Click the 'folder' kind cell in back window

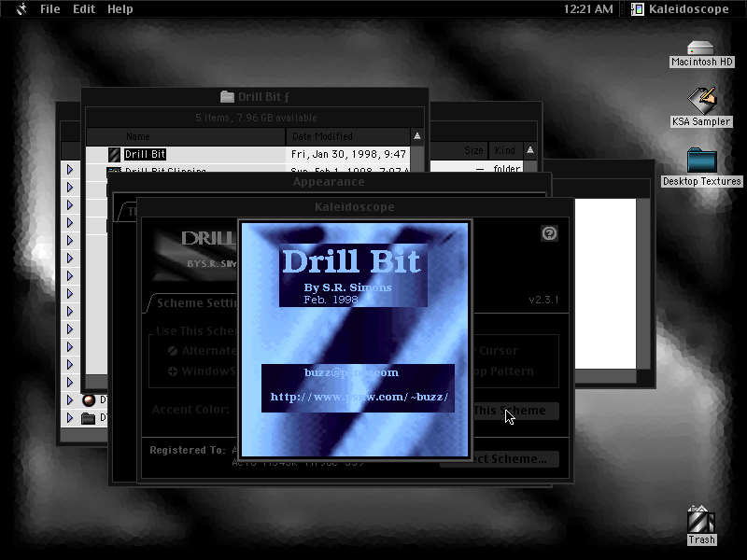(x=507, y=169)
